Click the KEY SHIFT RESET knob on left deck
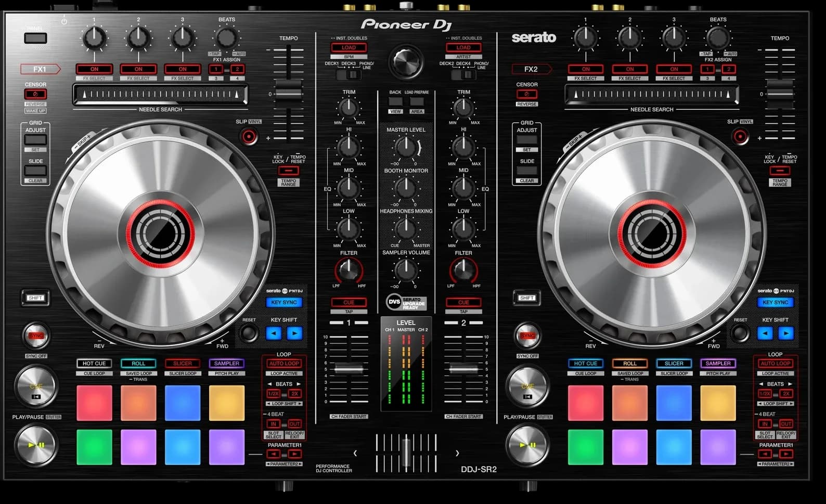Viewport: 826px width, 504px height. pos(249,333)
